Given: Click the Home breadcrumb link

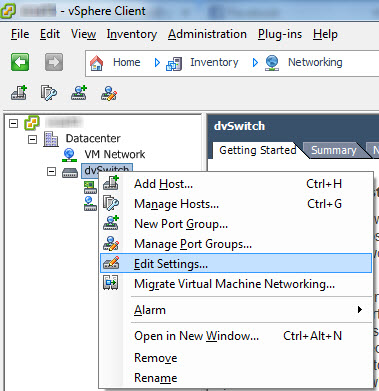Looking at the screenshot, I should pos(127,62).
